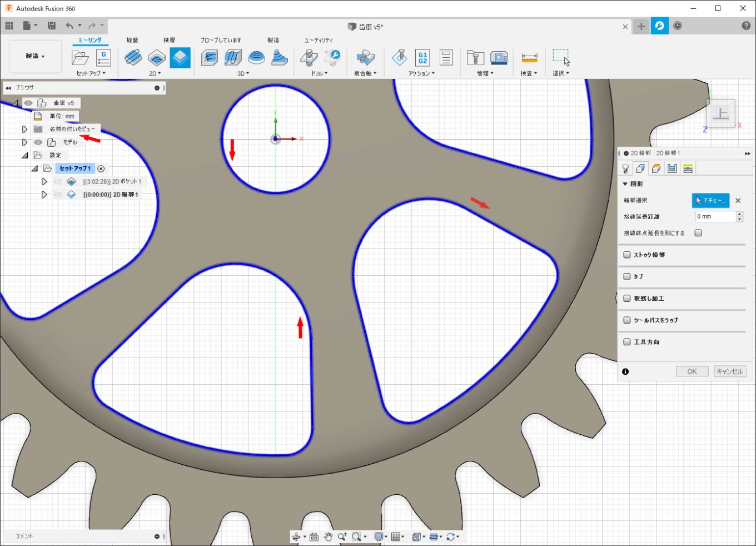Screen dimensions: 756x546
Task: Open the 製造 workspace dropdown
Action: (x=35, y=56)
